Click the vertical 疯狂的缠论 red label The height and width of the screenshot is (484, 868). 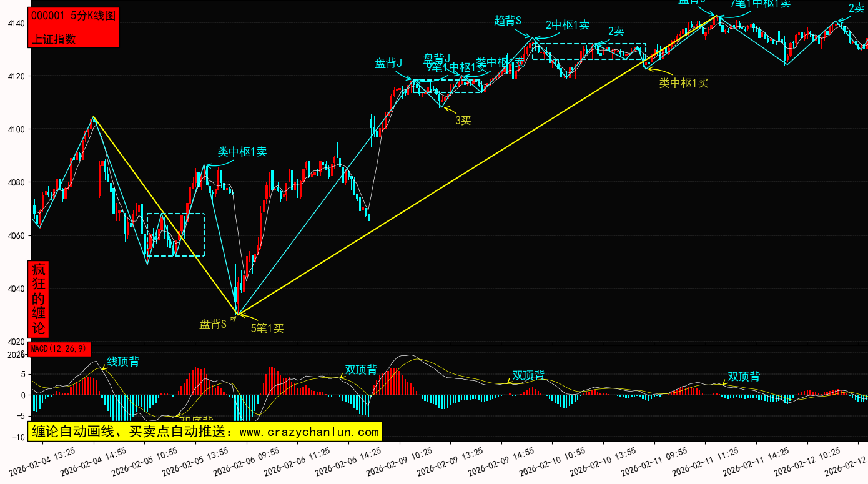click(39, 299)
